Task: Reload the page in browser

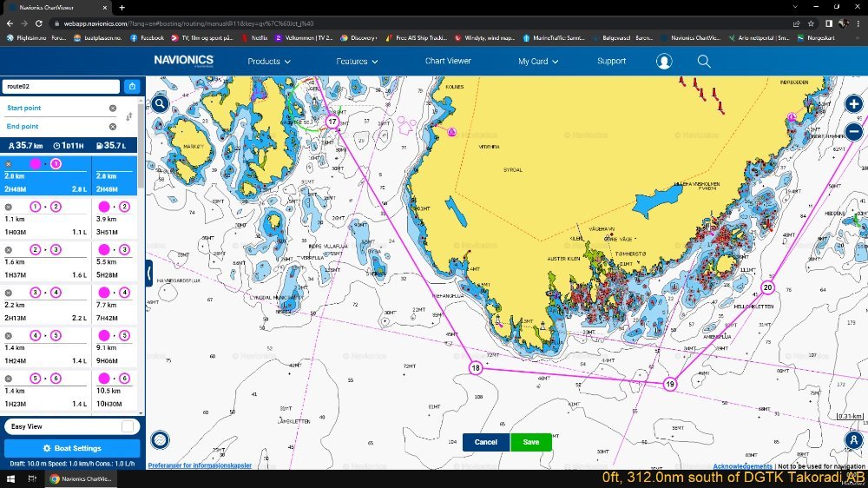Action: [x=39, y=23]
